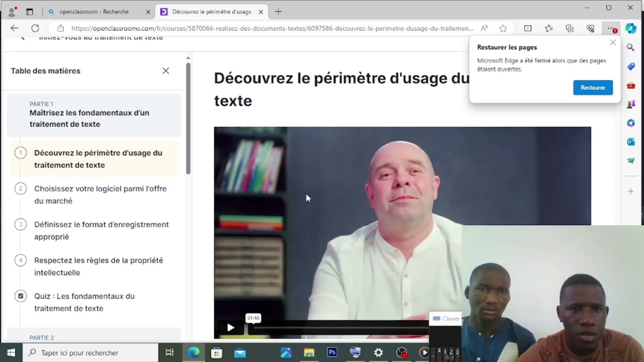The height and width of the screenshot is (362, 644).
Task: Click the table of contents scrollbar
Action: point(188,118)
